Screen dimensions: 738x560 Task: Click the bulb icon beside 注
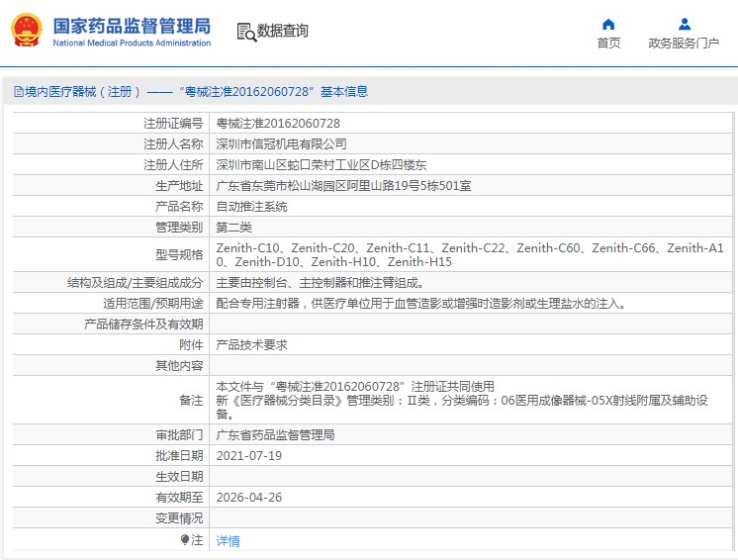coord(184,540)
